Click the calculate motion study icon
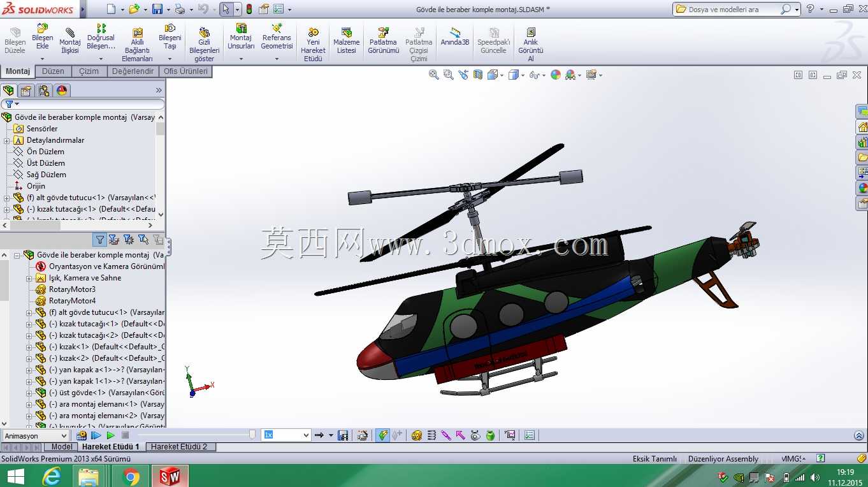Screen dimensions: 868x487 82,435
